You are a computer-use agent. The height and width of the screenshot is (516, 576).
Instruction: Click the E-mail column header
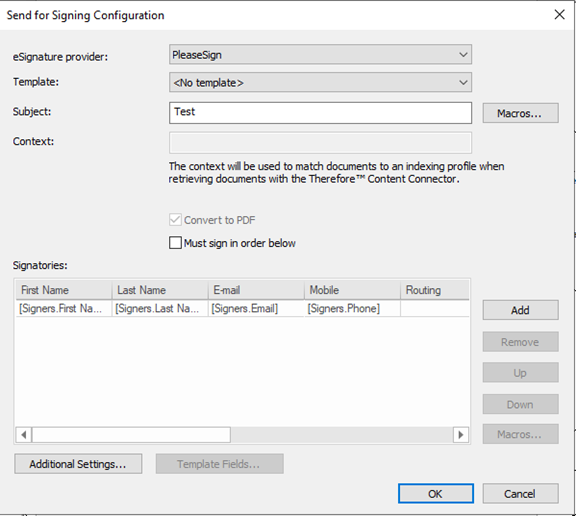click(256, 290)
